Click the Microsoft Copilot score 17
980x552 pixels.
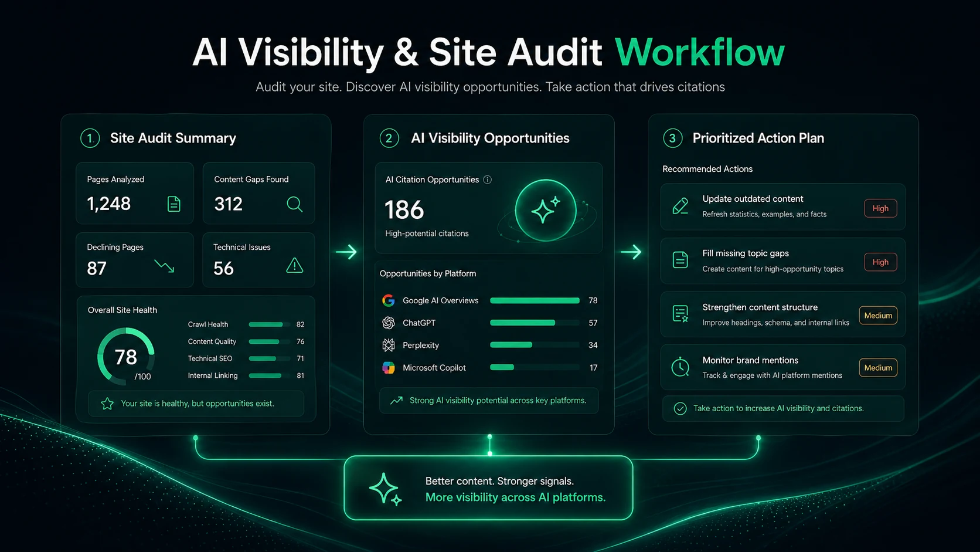[x=593, y=368]
